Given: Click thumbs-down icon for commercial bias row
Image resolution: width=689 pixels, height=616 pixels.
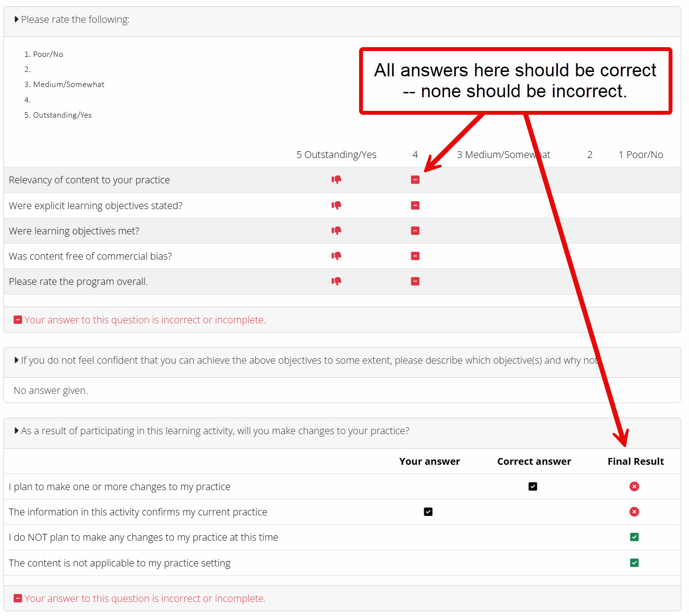Looking at the screenshot, I should 336,256.
